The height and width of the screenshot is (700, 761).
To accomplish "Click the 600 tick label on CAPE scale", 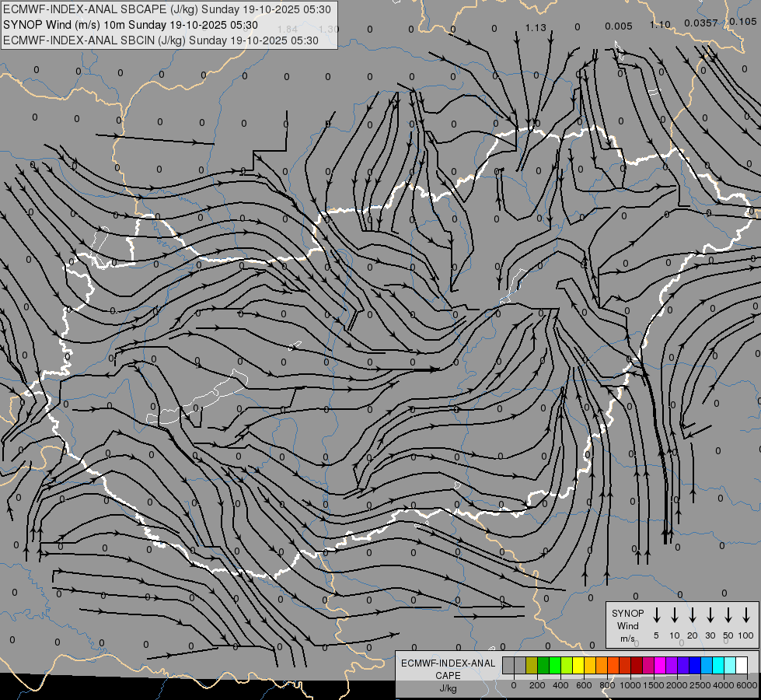I will click(584, 685).
